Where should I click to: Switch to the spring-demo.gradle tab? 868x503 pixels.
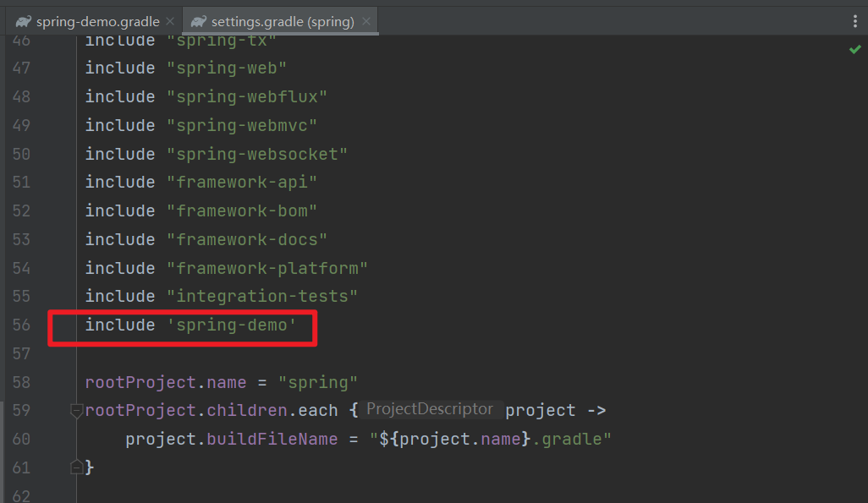(x=97, y=21)
